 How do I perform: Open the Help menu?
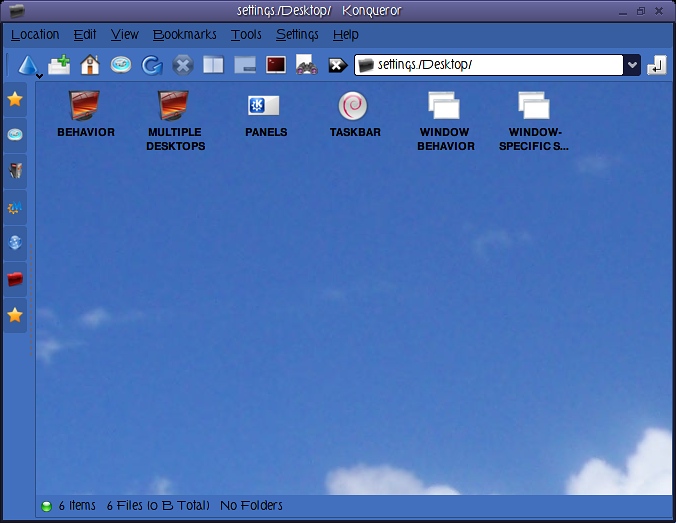coord(346,34)
